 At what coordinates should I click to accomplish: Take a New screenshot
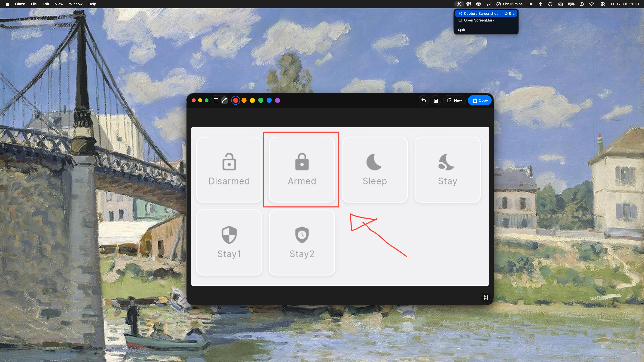[454, 100]
